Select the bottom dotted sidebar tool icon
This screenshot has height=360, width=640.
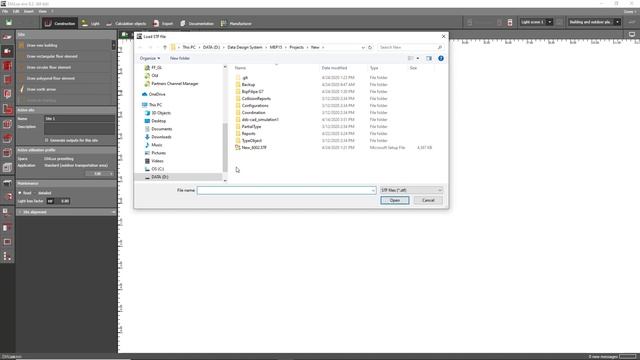click(x=7, y=256)
